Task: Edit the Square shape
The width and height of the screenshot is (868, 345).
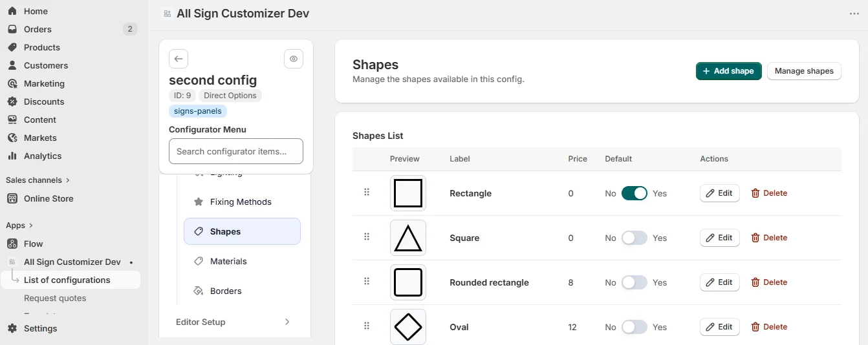Action: [719, 238]
